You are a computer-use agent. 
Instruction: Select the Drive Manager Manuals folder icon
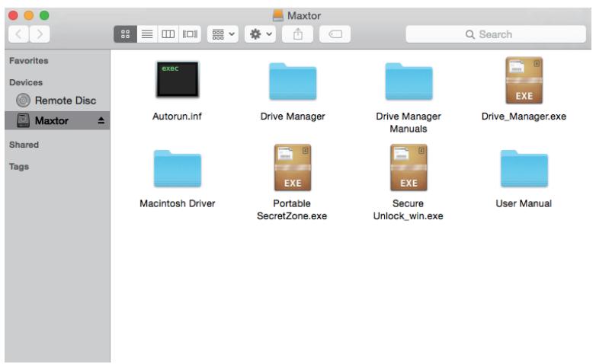pos(409,81)
